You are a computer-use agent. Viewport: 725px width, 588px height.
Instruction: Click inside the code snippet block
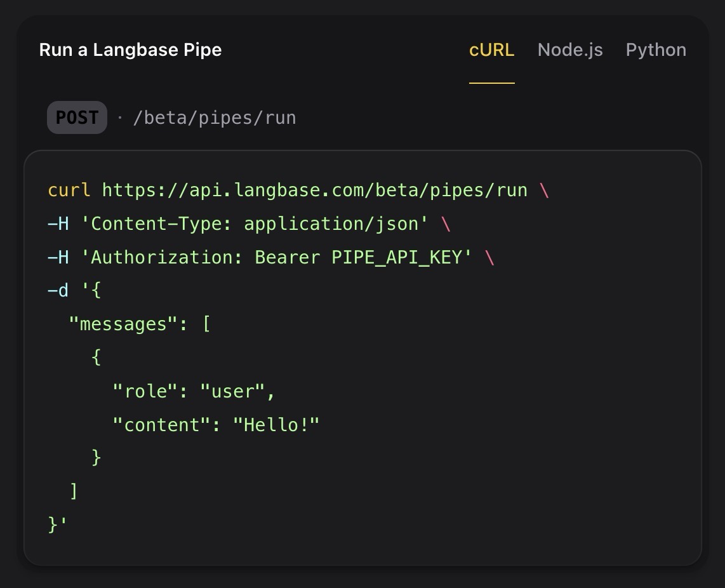(x=362, y=356)
